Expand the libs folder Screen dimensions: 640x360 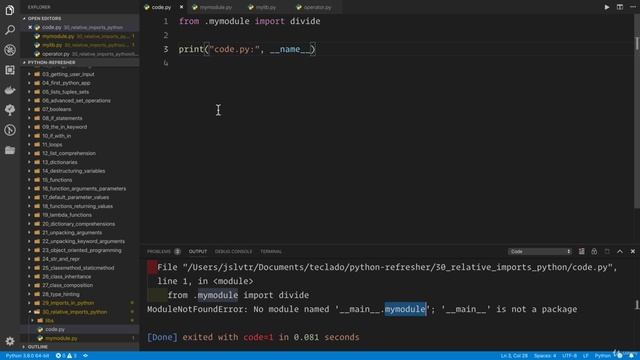(x=80, y=320)
